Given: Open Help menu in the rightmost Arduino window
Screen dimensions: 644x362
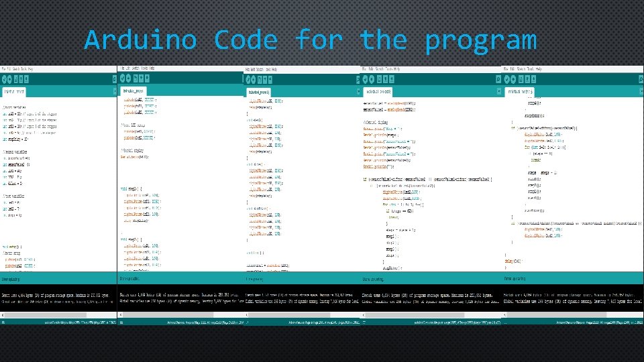Looking at the screenshot, I should (x=539, y=69).
